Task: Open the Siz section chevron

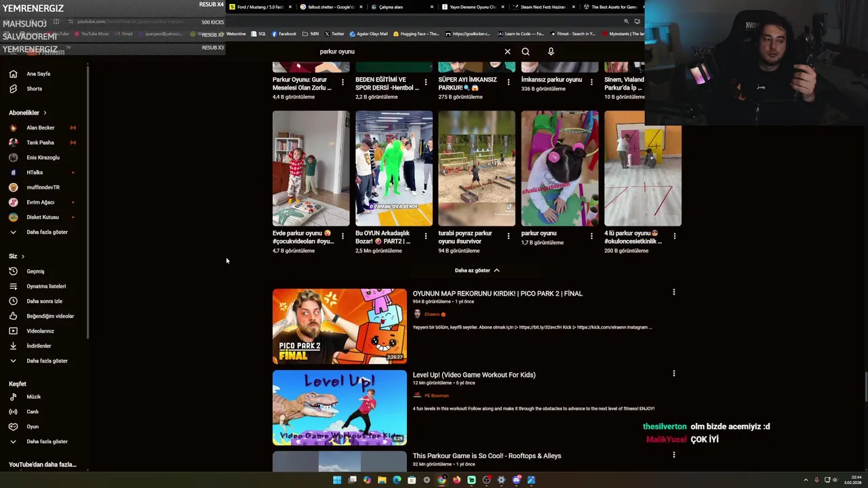Action: [x=22, y=256]
